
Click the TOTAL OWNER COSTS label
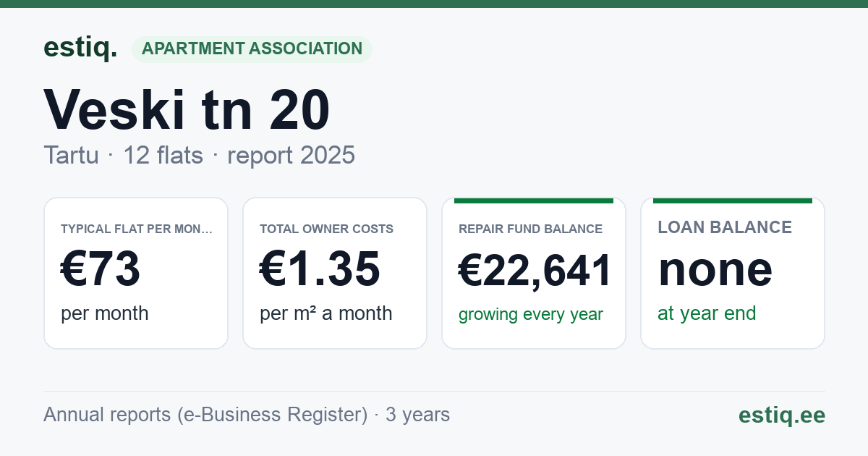click(x=327, y=229)
